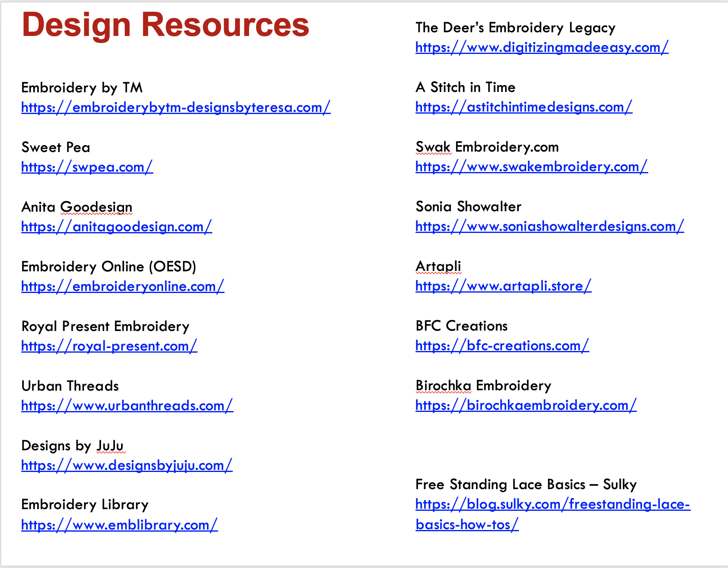Open the www.designsbyjuju.com link
728x568 pixels.
coord(127,465)
